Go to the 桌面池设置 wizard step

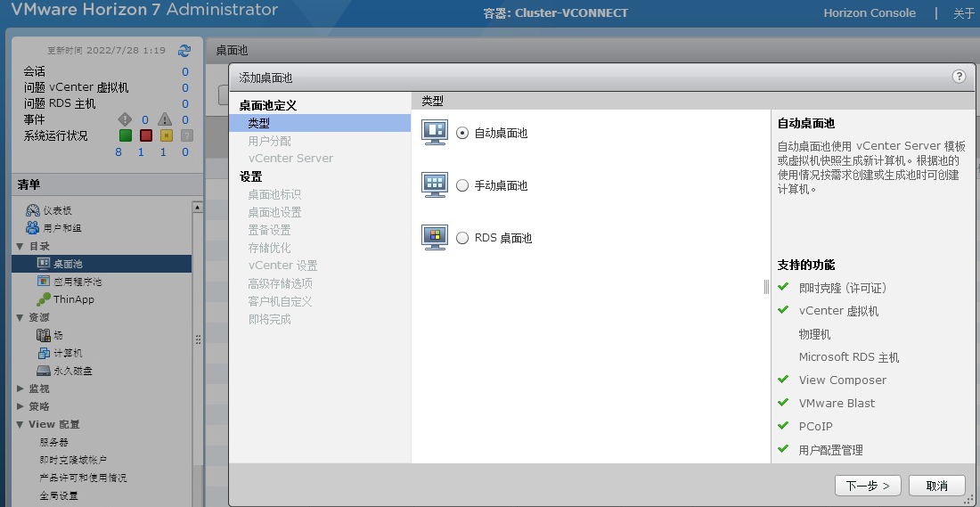click(274, 213)
